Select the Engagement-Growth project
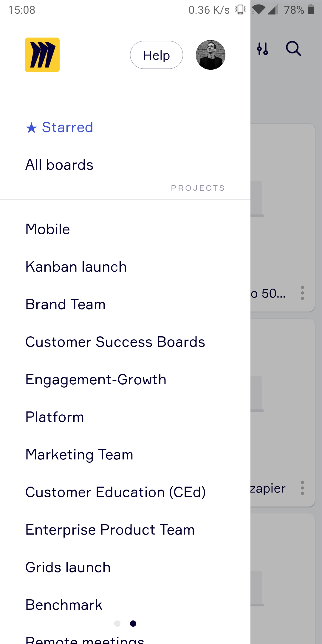This screenshot has height=644, width=322. coord(96,380)
